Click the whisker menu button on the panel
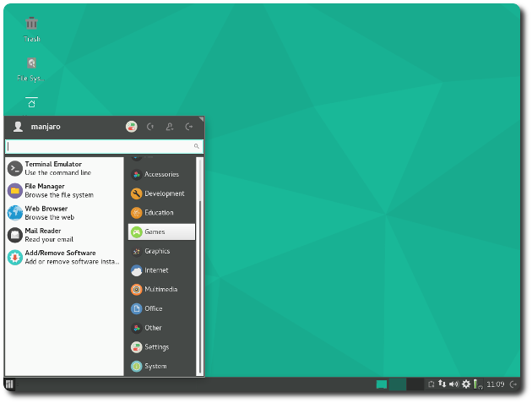 [x=9, y=384]
